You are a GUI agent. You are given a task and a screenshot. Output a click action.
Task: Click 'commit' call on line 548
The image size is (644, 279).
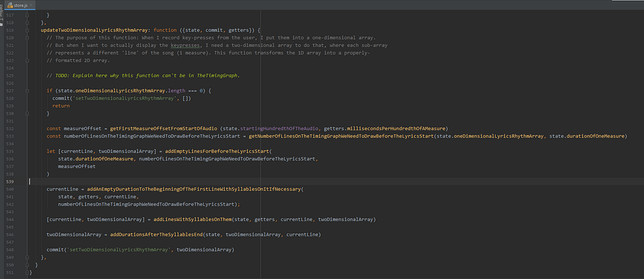point(55,250)
